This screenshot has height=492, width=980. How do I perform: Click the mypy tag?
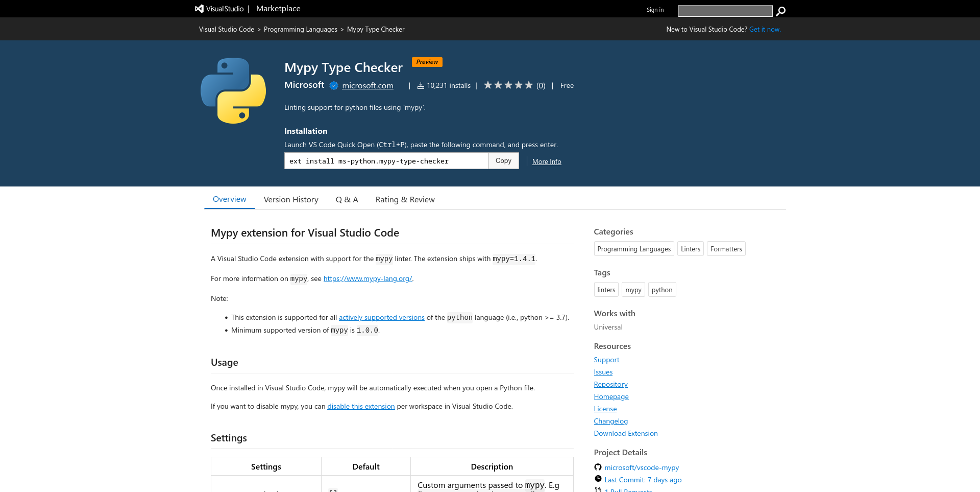633,290
